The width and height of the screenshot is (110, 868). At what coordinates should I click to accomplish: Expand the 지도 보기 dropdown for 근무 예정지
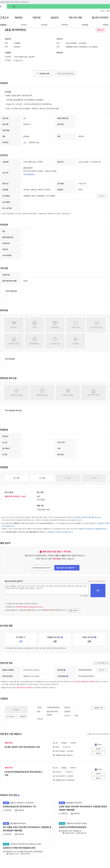click(x=102, y=196)
